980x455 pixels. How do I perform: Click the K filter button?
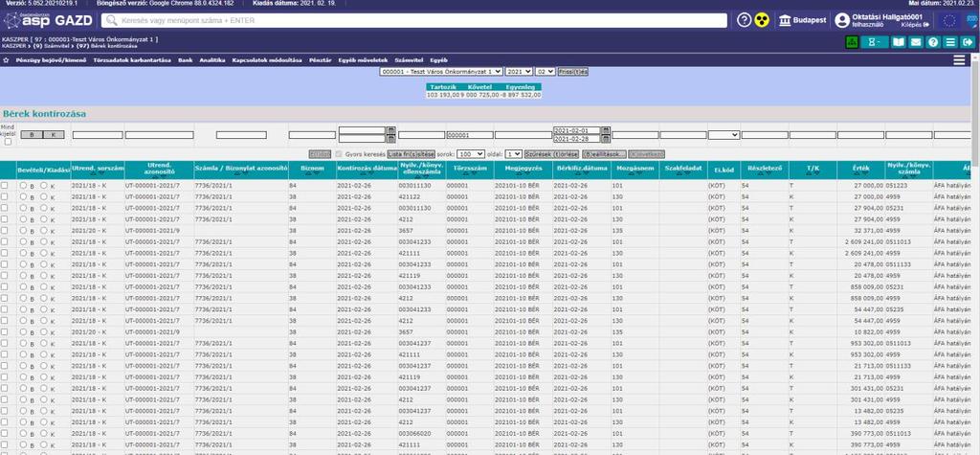pyautogui.click(x=54, y=134)
